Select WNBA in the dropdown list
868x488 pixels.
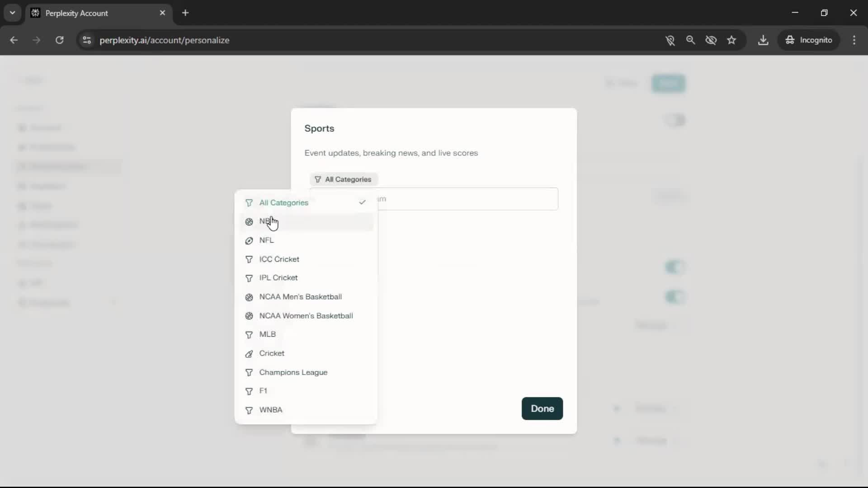point(270,410)
